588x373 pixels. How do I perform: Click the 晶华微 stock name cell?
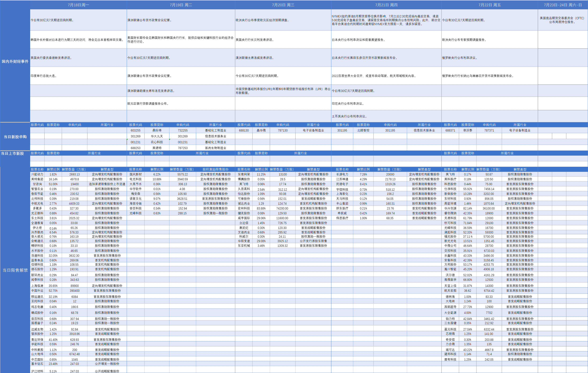(x=261, y=130)
